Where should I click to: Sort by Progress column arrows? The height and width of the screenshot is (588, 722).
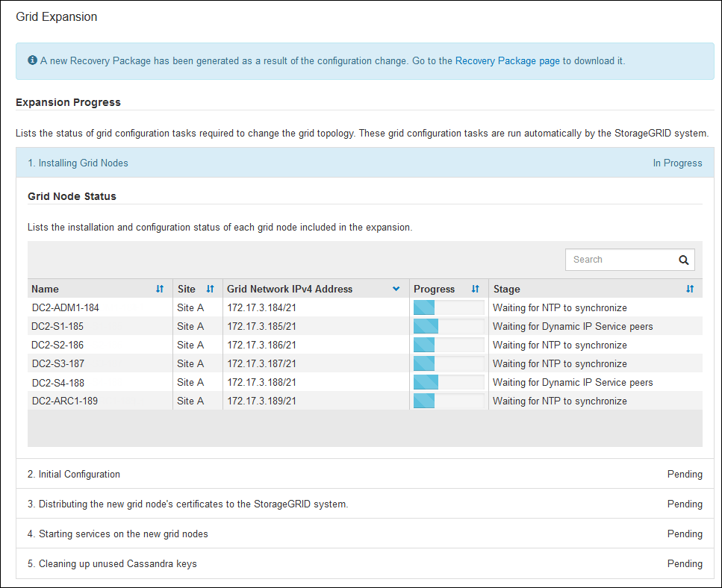(x=475, y=289)
